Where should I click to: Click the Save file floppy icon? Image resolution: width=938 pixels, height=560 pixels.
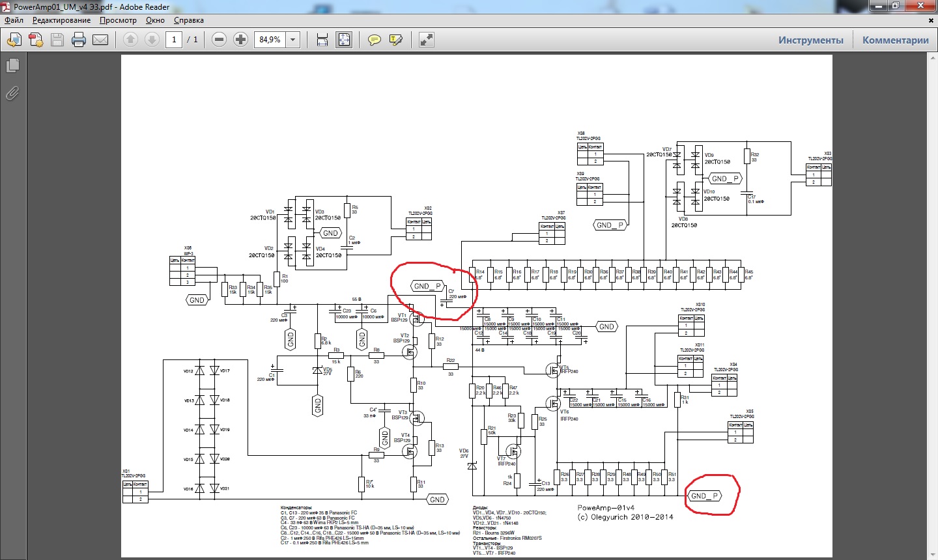[x=57, y=40]
